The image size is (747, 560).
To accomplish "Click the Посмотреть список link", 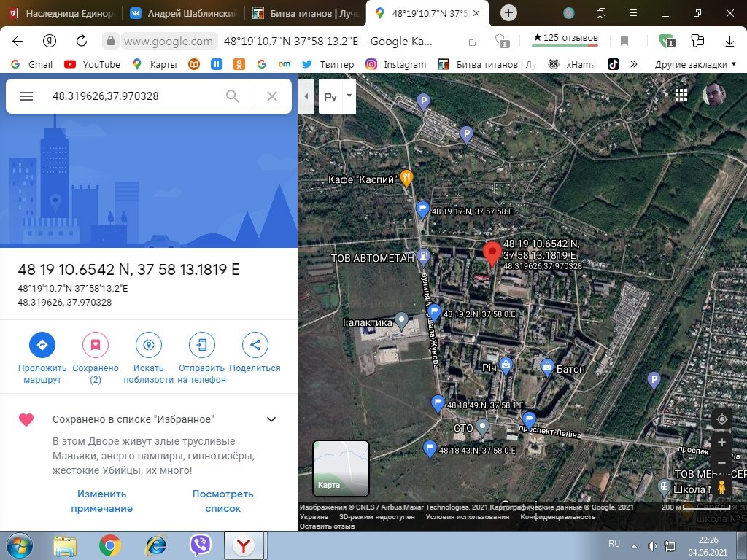I will (x=223, y=501).
